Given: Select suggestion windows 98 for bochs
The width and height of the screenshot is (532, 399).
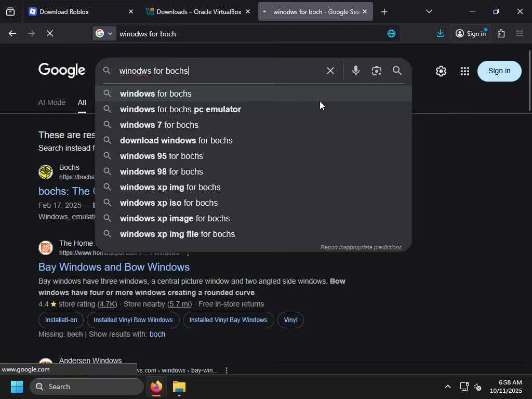Looking at the screenshot, I should pos(254,171).
